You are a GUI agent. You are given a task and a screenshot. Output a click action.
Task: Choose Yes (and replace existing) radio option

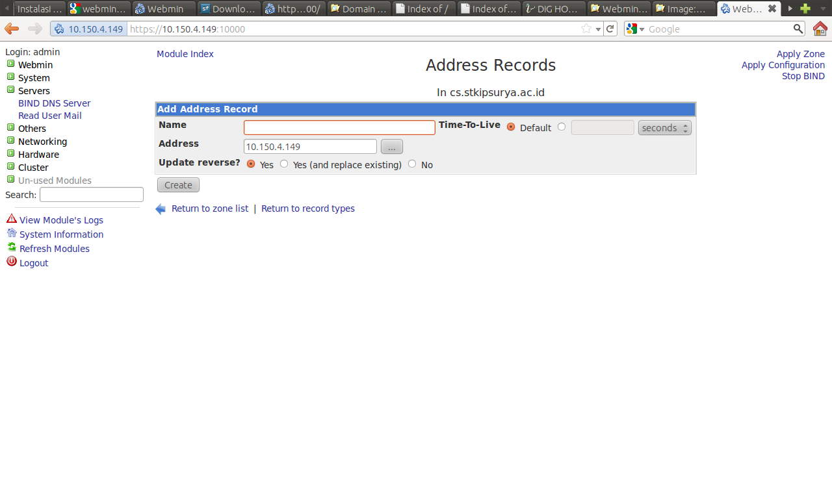(x=284, y=164)
